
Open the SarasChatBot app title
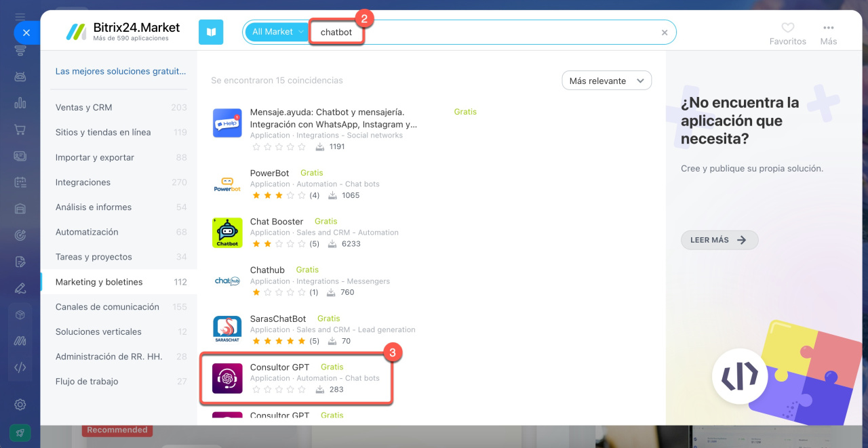click(278, 319)
